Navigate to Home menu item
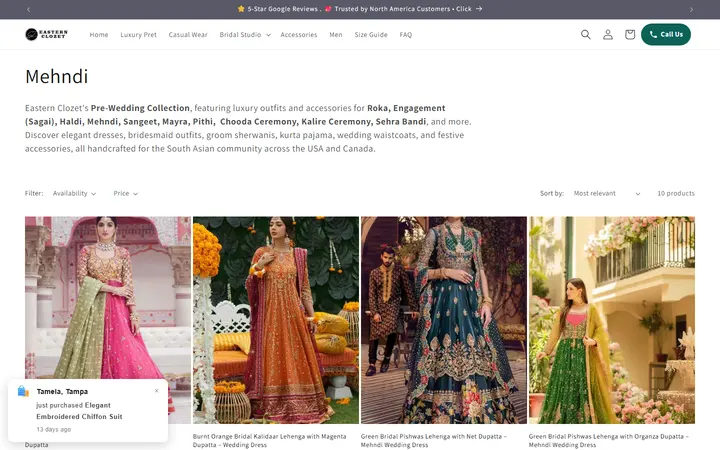 click(99, 34)
